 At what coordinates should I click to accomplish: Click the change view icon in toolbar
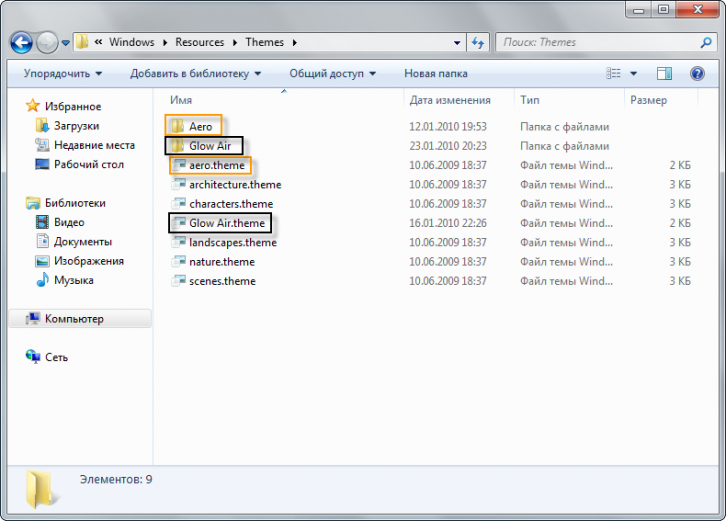pos(614,73)
